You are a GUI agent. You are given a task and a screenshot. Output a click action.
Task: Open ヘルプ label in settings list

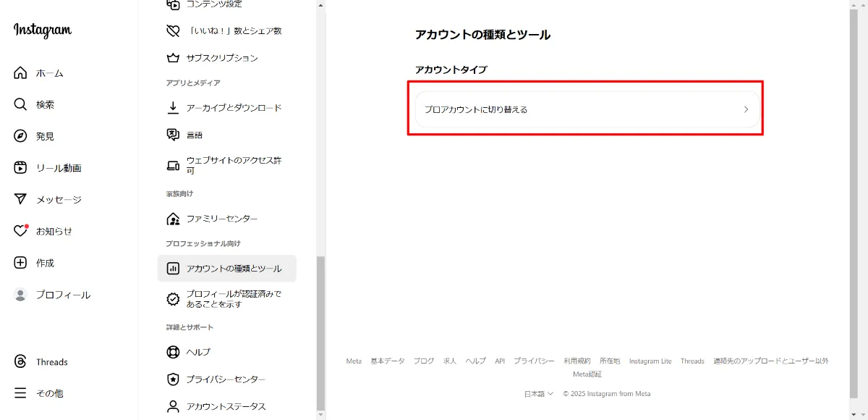[x=198, y=352]
